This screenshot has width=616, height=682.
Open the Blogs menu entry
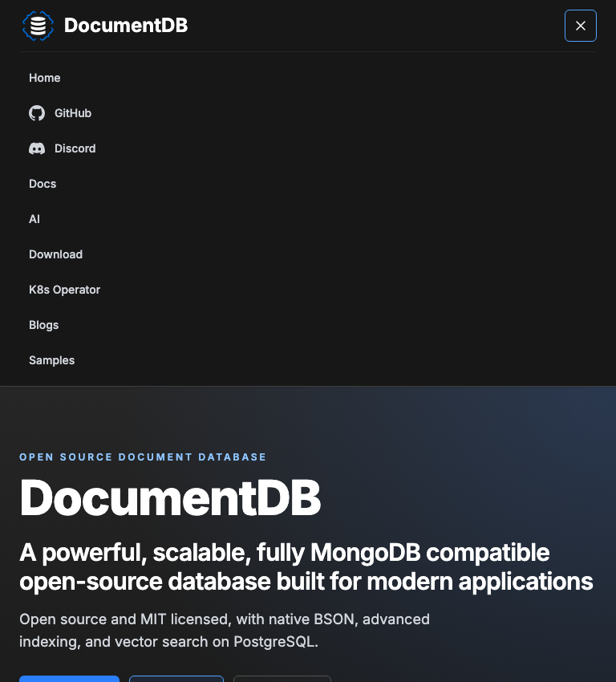tap(44, 325)
